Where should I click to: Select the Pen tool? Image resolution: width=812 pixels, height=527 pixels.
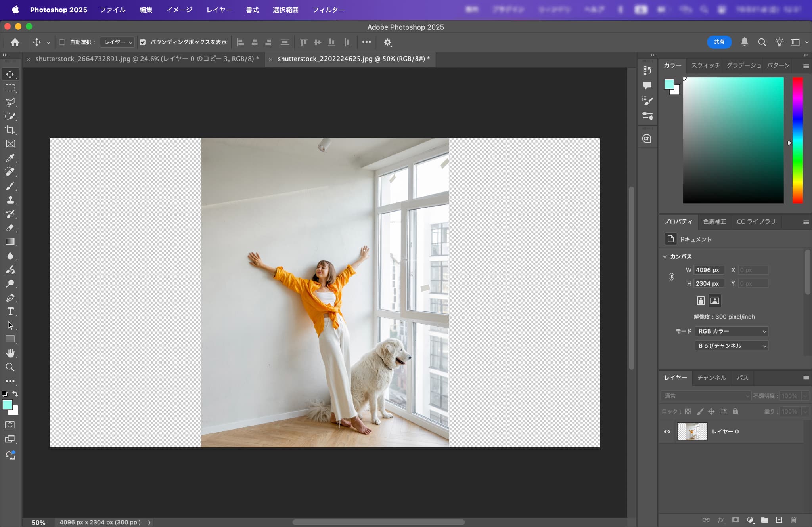10,298
